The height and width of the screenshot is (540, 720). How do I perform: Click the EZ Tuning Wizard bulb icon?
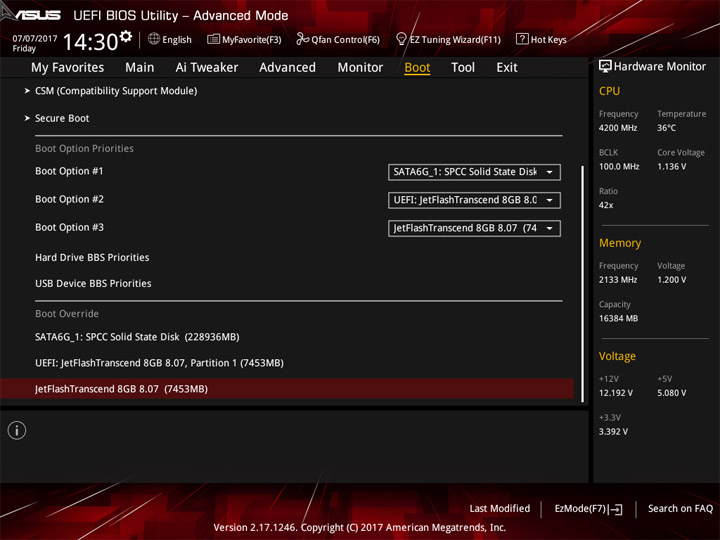tap(401, 39)
